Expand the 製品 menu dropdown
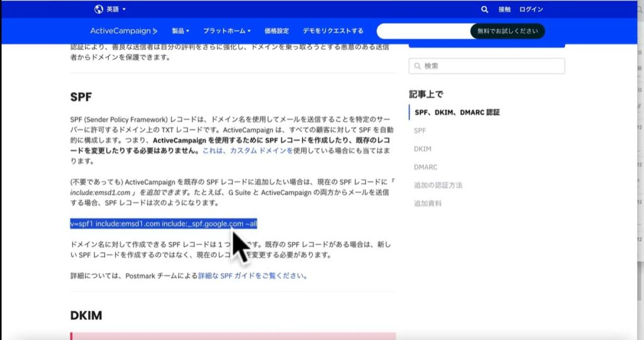 180,31
